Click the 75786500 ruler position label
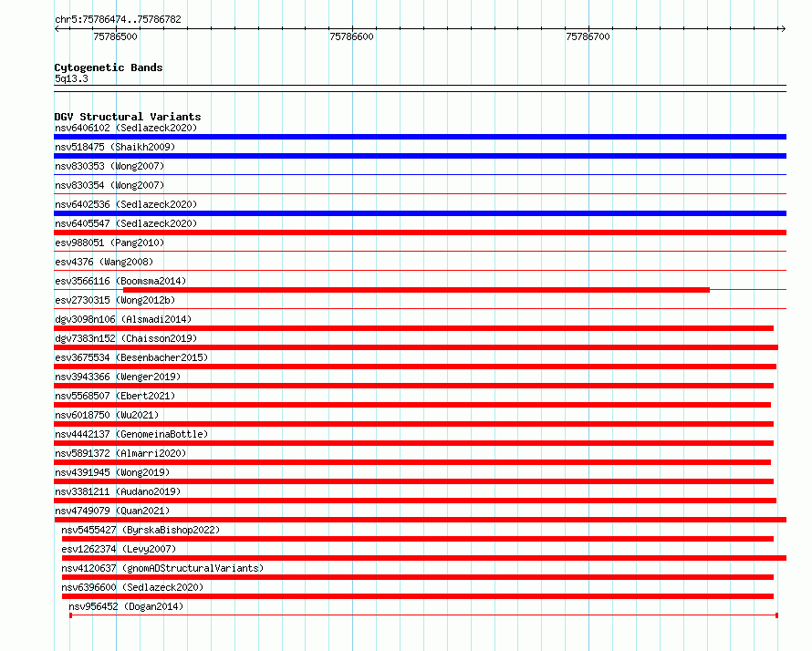812x651 pixels. (x=116, y=36)
